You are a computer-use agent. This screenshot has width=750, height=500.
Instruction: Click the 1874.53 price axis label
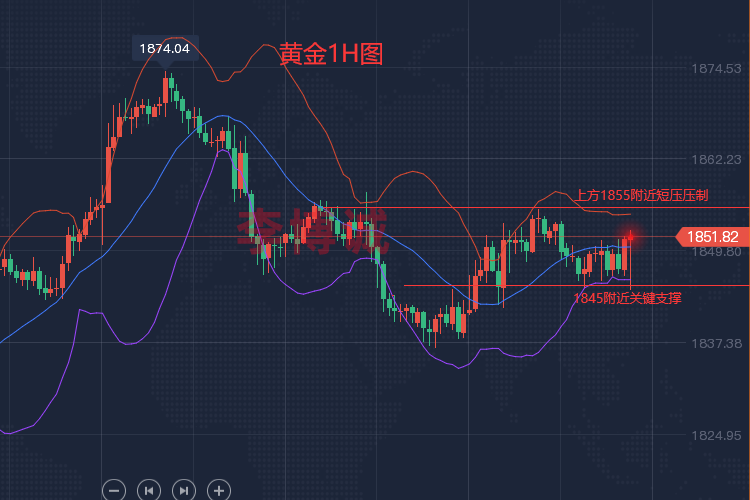[715, 68]
